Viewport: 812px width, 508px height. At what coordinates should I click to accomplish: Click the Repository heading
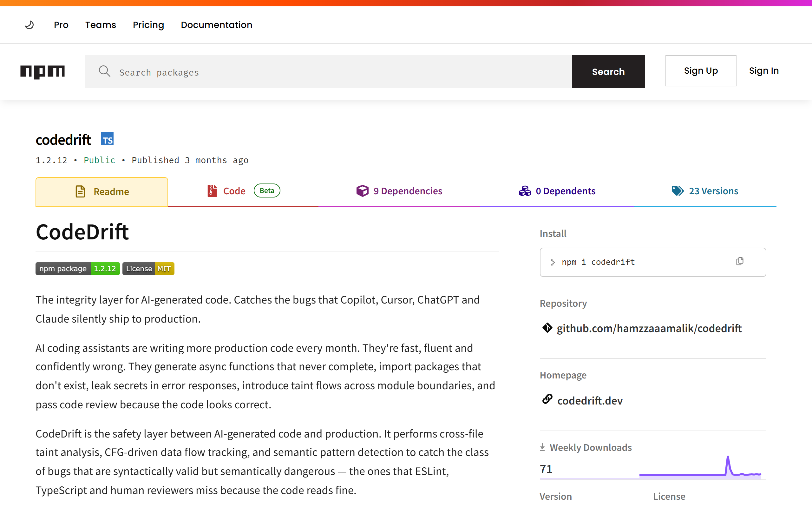[563, 304]
